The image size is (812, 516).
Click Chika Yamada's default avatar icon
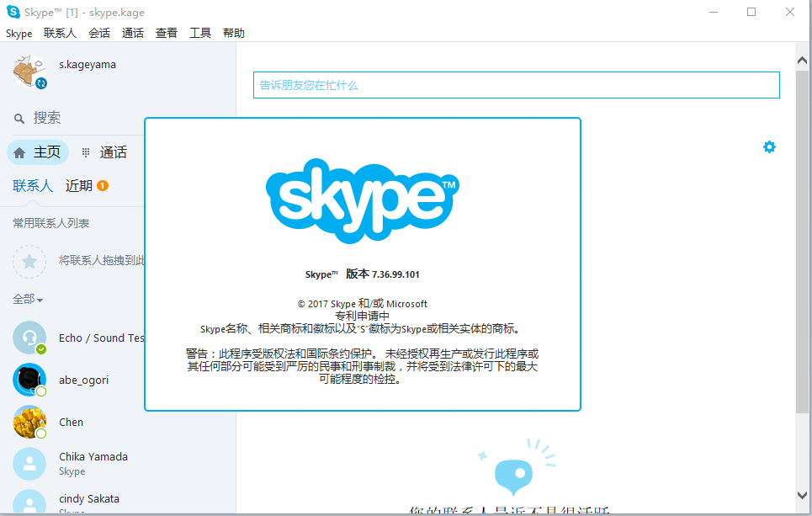click(29, 464)
